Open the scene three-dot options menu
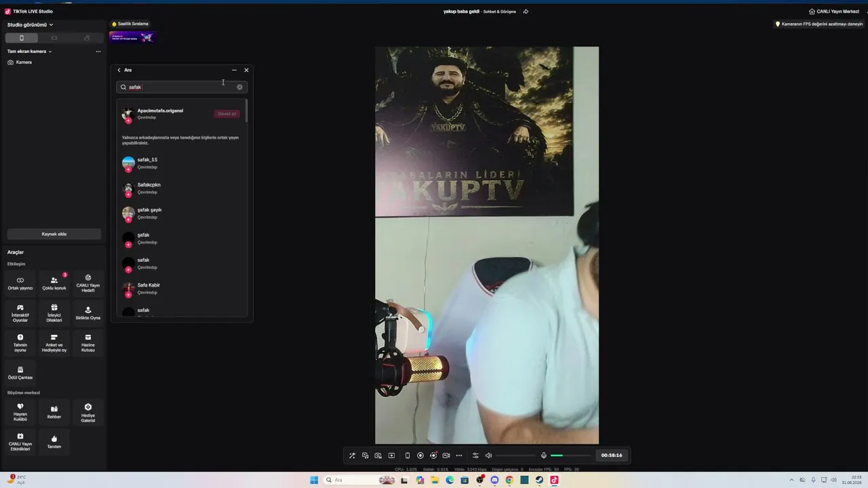The image size is (868, 488). pyautogui.click(x=98, y=52)
